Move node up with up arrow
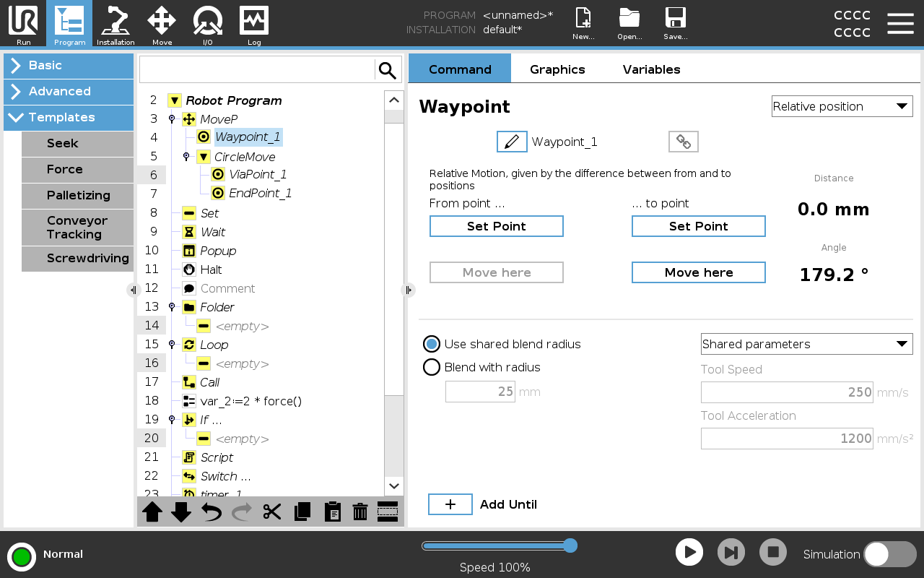Viewport: 924px width, 578px height. pos(152,512)
